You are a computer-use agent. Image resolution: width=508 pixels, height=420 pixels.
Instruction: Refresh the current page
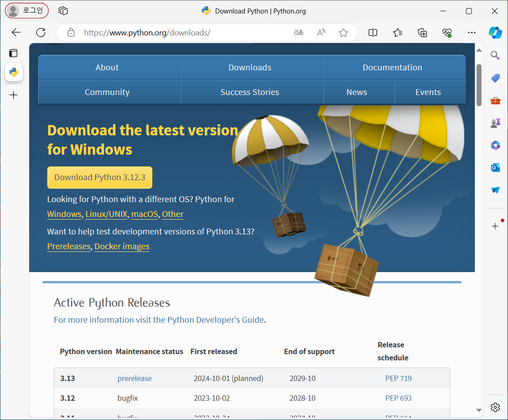(41, 32)
